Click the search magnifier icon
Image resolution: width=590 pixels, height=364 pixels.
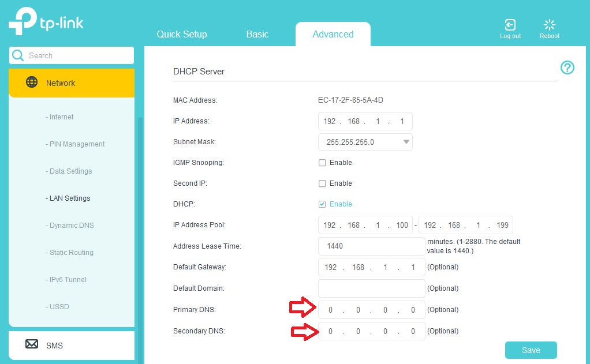(18, 55)
